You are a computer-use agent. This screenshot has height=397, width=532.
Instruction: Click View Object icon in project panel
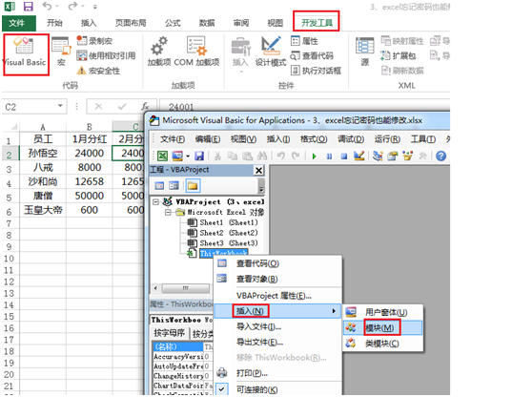pos(174,186)
